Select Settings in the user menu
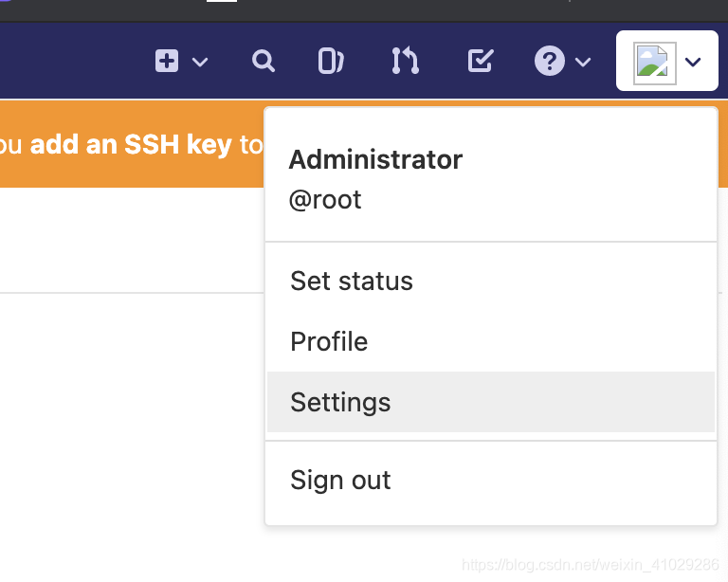 [491, 402]
